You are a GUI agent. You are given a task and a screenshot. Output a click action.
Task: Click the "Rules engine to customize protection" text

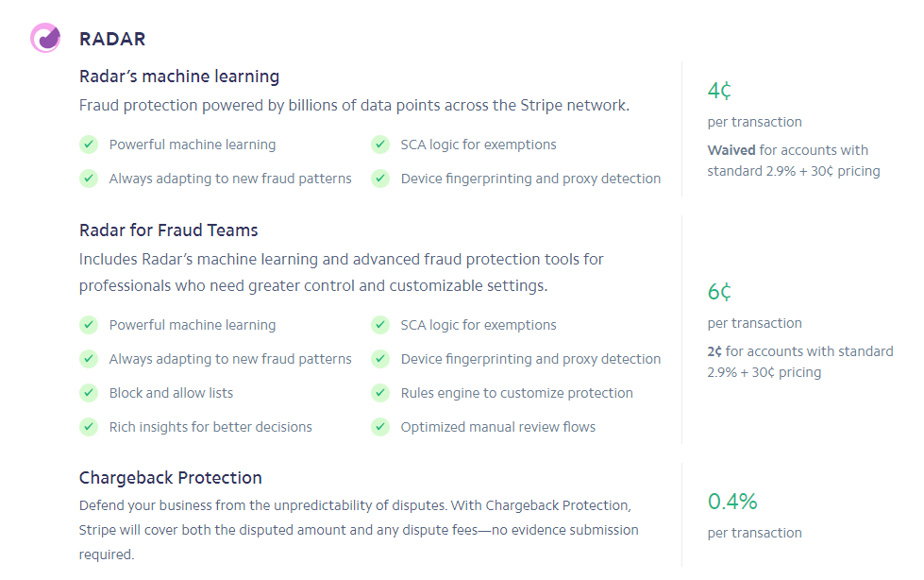(516, 393)
